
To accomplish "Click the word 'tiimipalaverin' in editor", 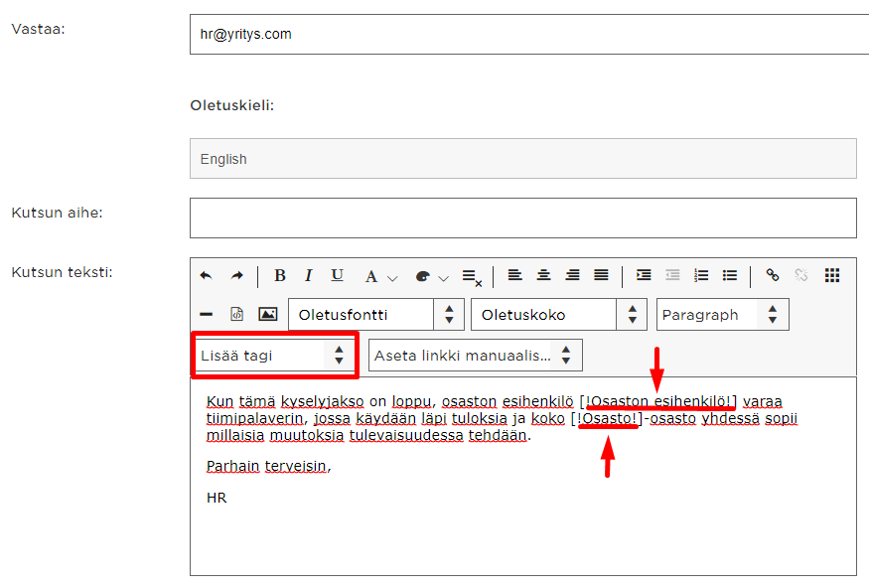I will coord(255,418).
